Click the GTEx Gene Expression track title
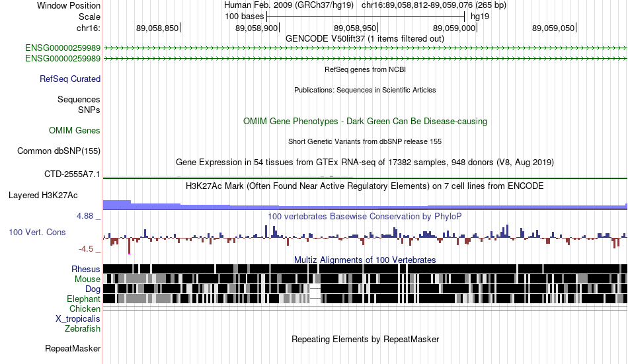628x364 pixels. point(365,162)
